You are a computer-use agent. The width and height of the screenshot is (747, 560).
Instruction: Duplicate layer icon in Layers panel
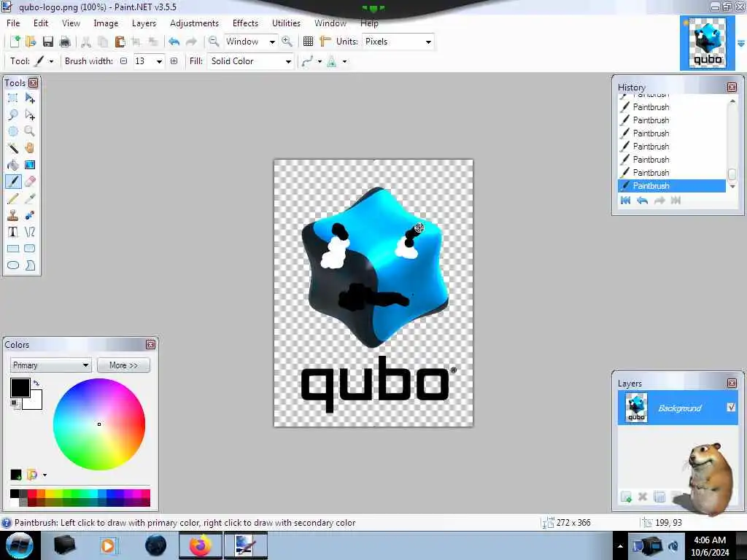point(659,497)
